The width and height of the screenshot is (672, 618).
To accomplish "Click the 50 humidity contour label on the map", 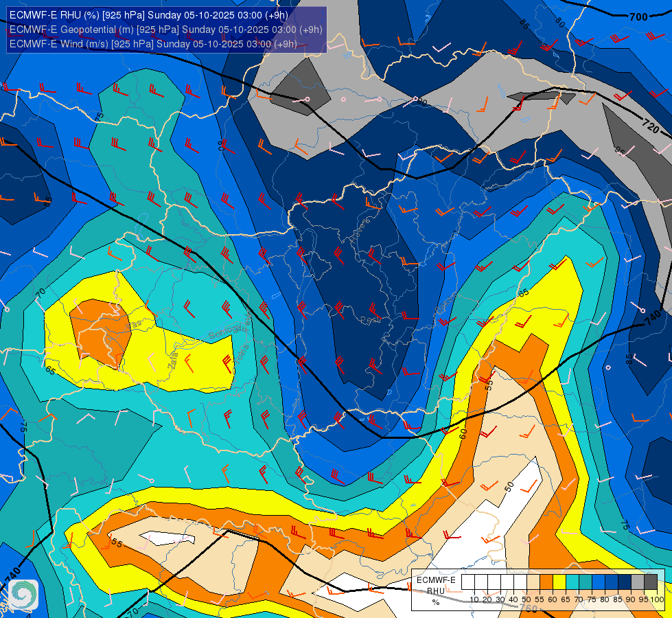I will [x=509, y=487].
